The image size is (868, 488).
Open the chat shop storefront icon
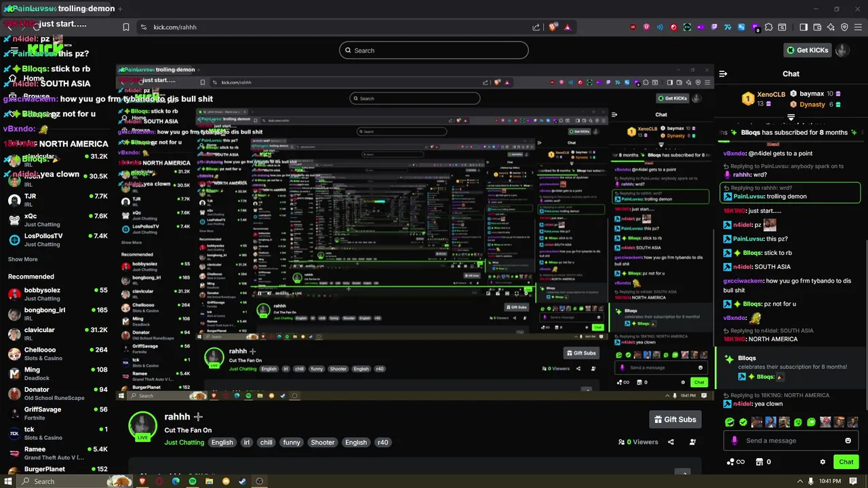pyautogui.click(x=759, y=462)
